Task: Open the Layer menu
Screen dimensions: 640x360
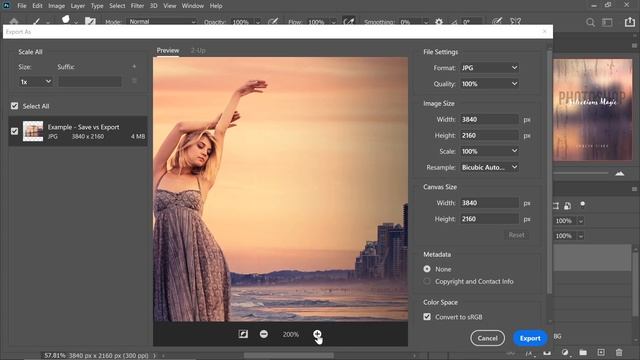Action: [78, 6]
